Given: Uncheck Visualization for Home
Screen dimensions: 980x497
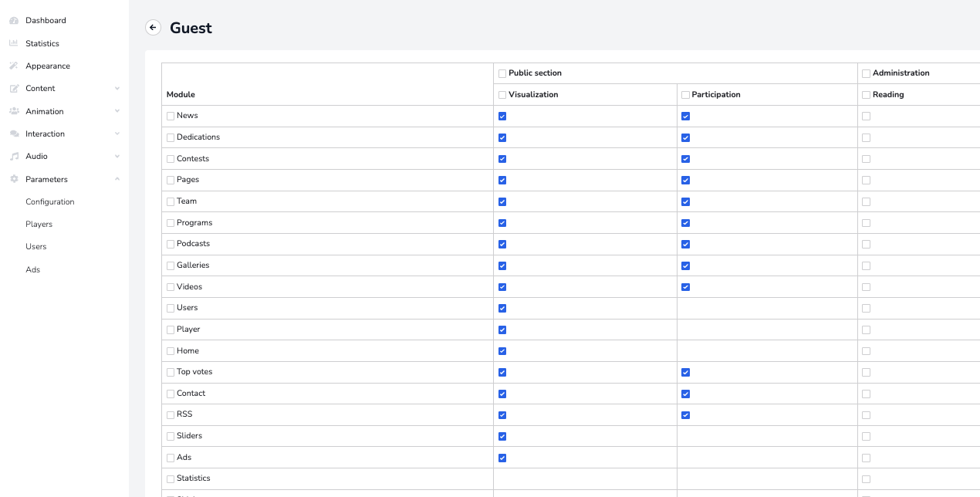Looking at the screenshot, I should [x=502, y=351].
